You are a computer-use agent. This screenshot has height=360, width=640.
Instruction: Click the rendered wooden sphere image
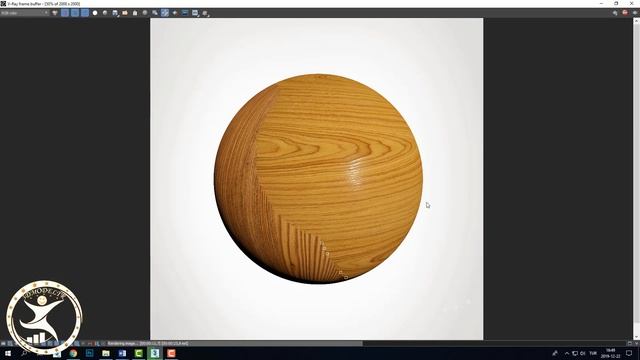point(317,179)
